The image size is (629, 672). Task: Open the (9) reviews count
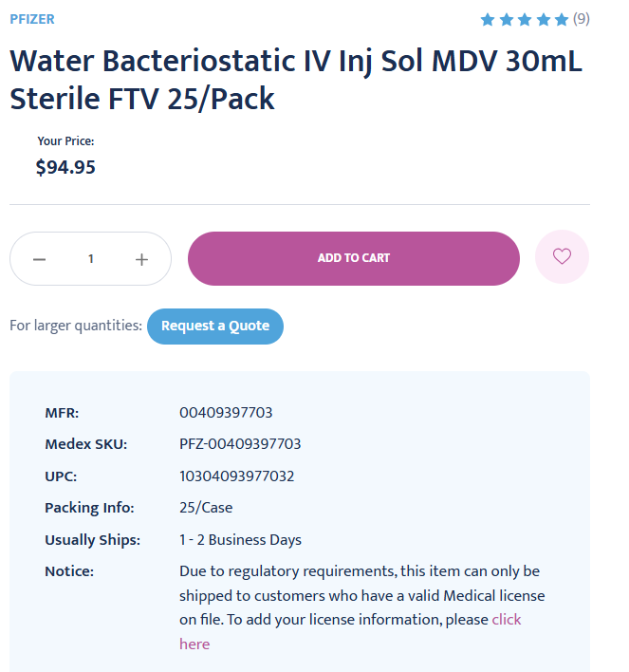tap(581, 19)
